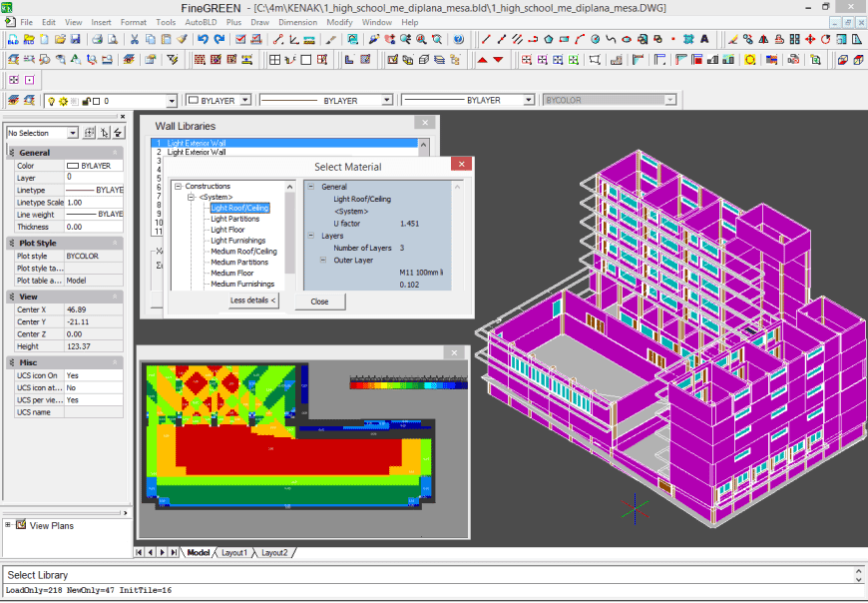
Task: Select the Text tool icon
Action: coord(704,39)
